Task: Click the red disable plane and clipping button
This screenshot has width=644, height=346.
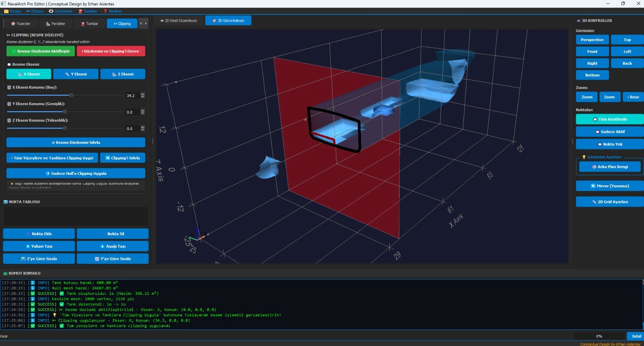Action: [111, 51]
